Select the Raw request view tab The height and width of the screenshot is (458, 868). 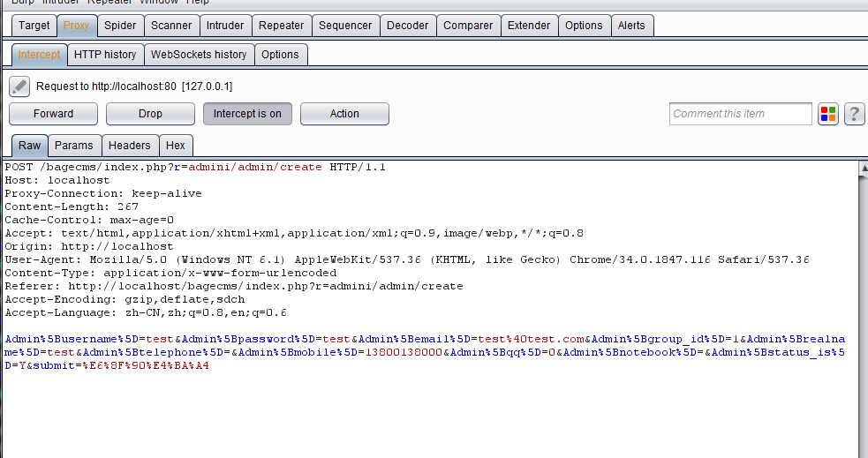coord(29,146)
